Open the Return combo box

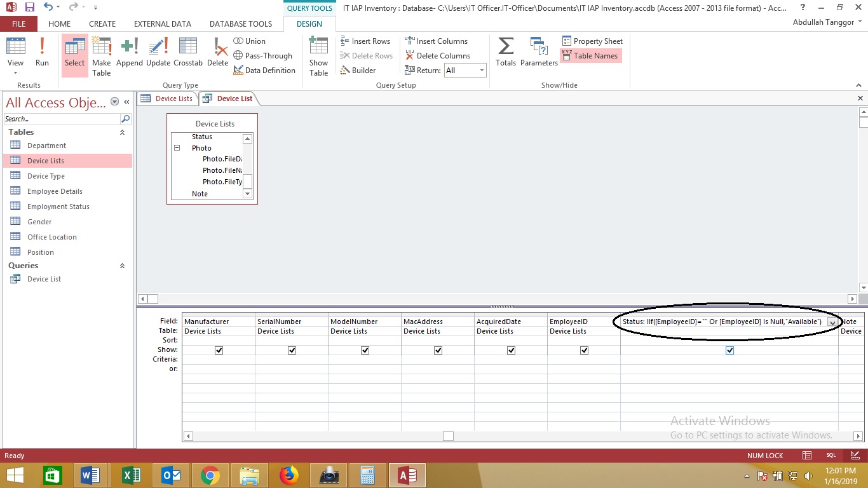[x=481, y=70]
